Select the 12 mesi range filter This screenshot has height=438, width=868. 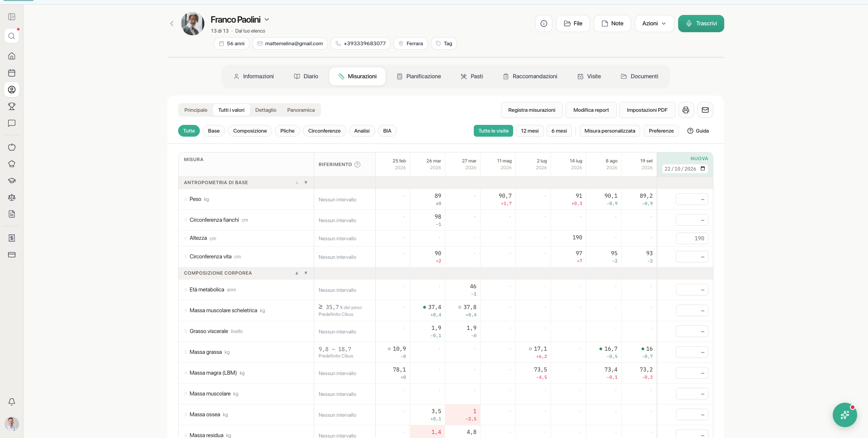(530, 131)
